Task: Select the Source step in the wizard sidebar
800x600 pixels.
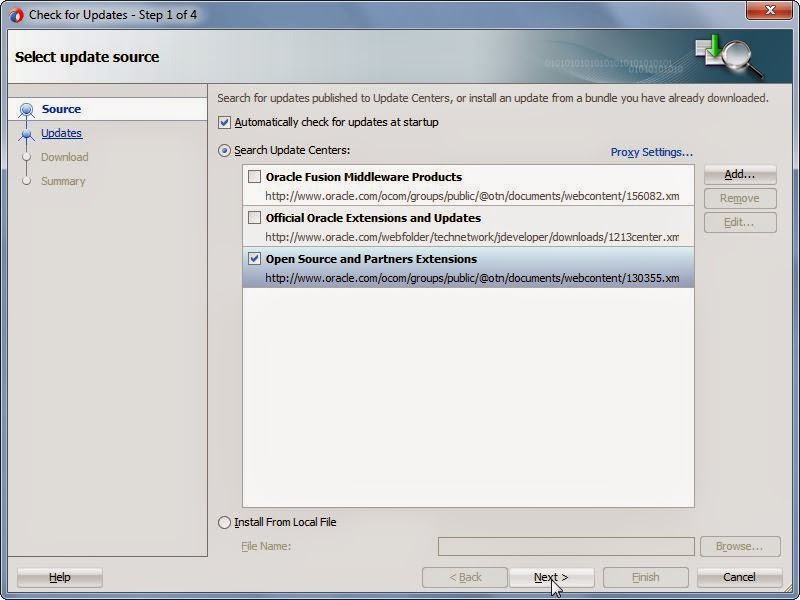Action: coord(61,109)
